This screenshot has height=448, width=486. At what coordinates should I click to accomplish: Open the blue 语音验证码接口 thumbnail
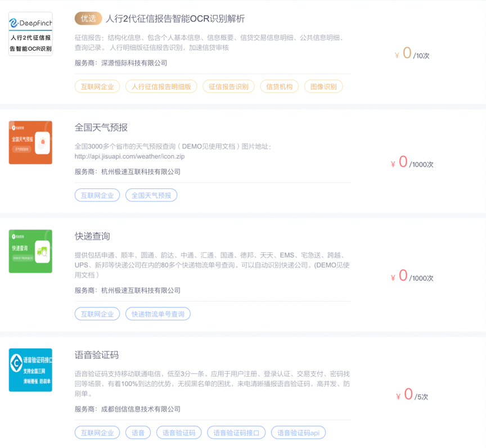(30, 370)
